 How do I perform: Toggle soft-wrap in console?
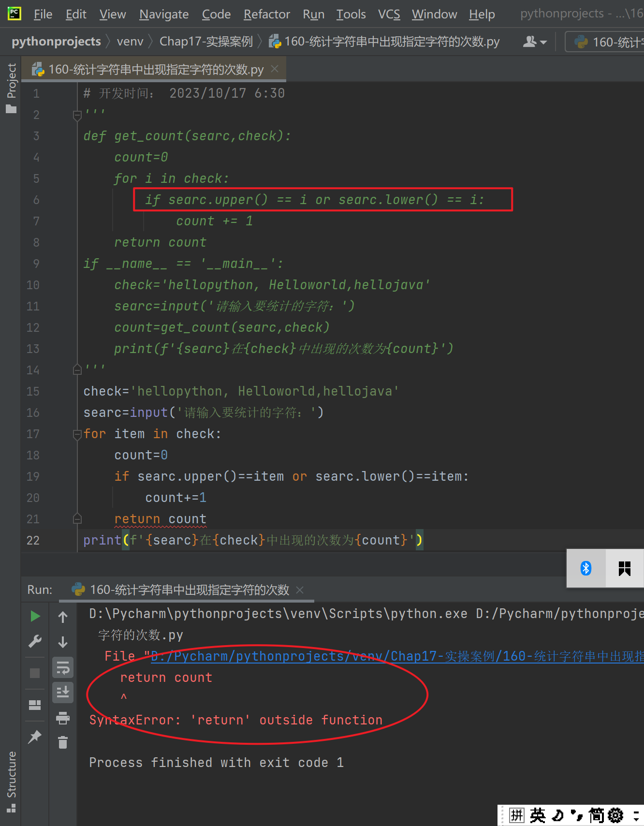tap(63, 668)
